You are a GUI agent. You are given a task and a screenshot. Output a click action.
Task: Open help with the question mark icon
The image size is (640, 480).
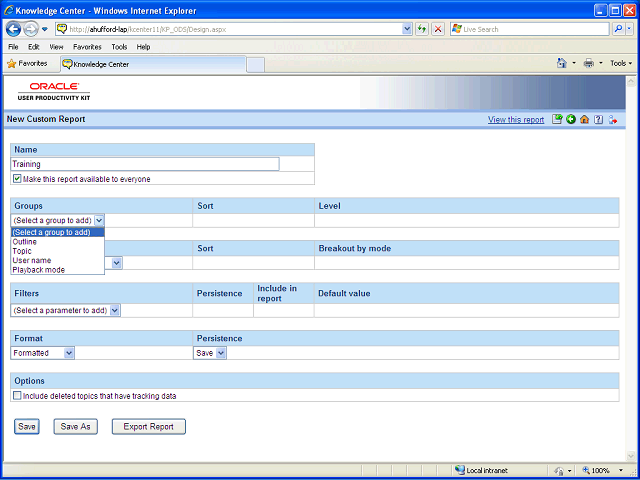point(598,119)
